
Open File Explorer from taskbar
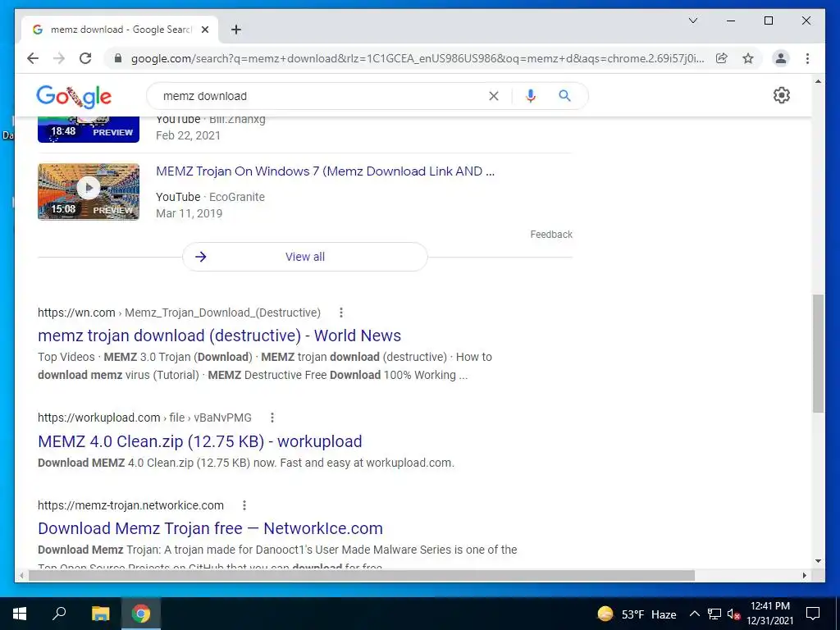click(100, 614)
